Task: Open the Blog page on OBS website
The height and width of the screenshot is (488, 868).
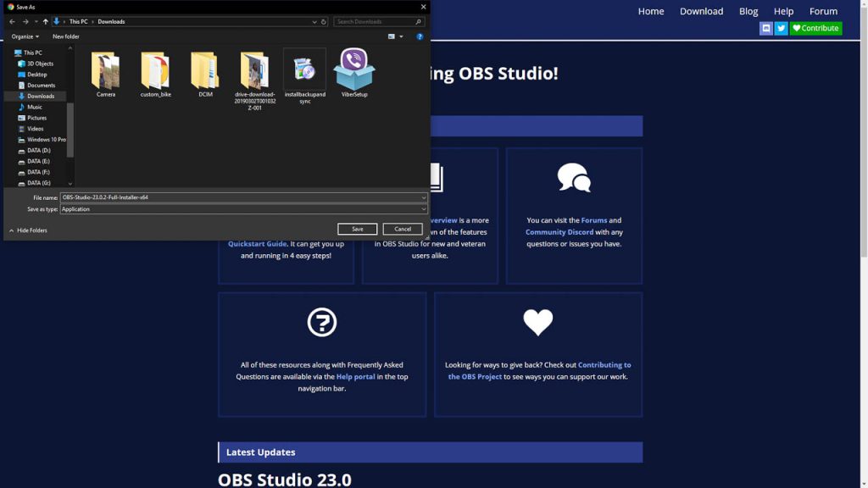Action: [x=748, y=11]
